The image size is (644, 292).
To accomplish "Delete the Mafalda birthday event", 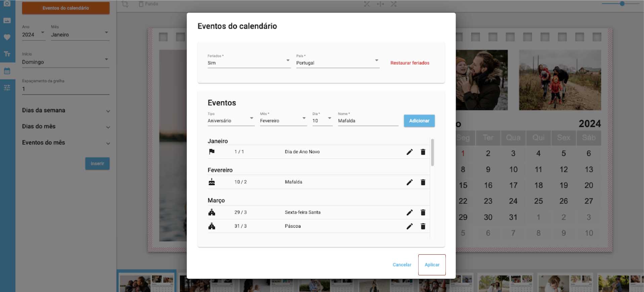I will pos(423,182).
